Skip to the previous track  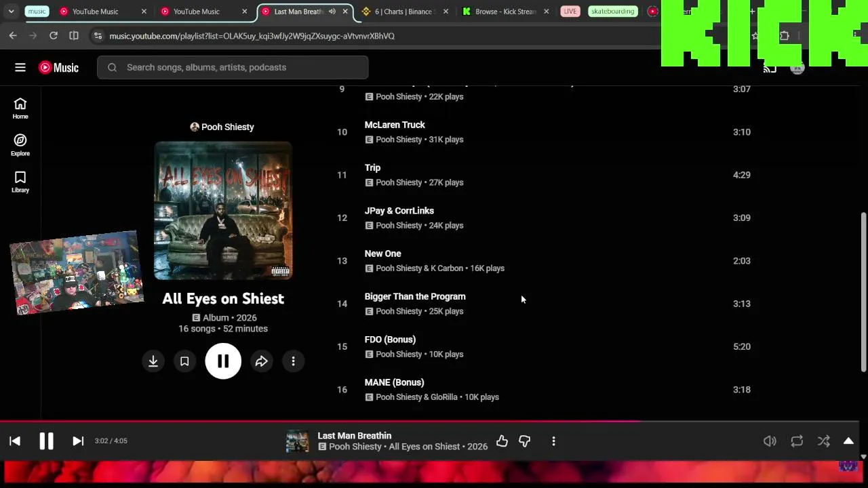pyautogui.click(x=15, y=441)
